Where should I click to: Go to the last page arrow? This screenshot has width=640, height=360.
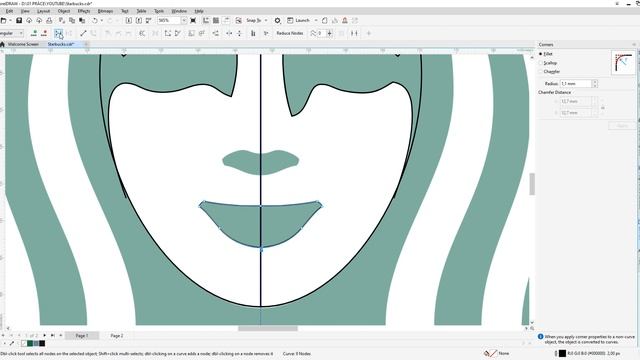coord(53,336)
